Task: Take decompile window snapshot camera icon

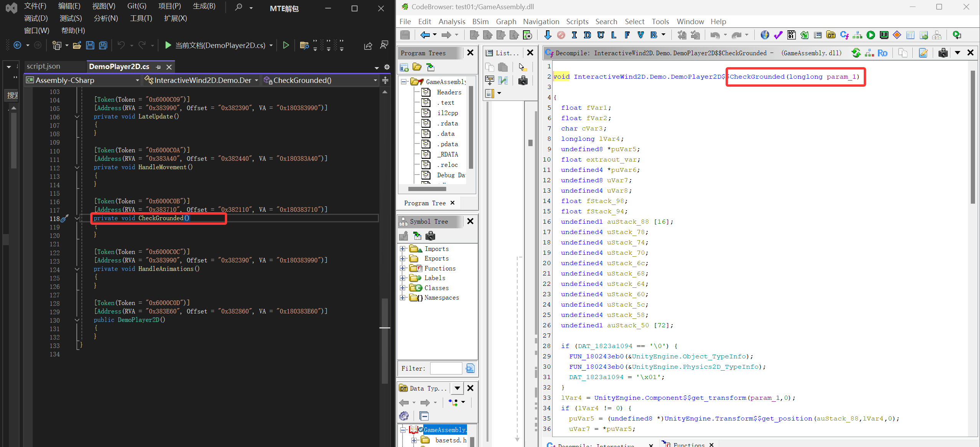Action: (x=943, y=53)
